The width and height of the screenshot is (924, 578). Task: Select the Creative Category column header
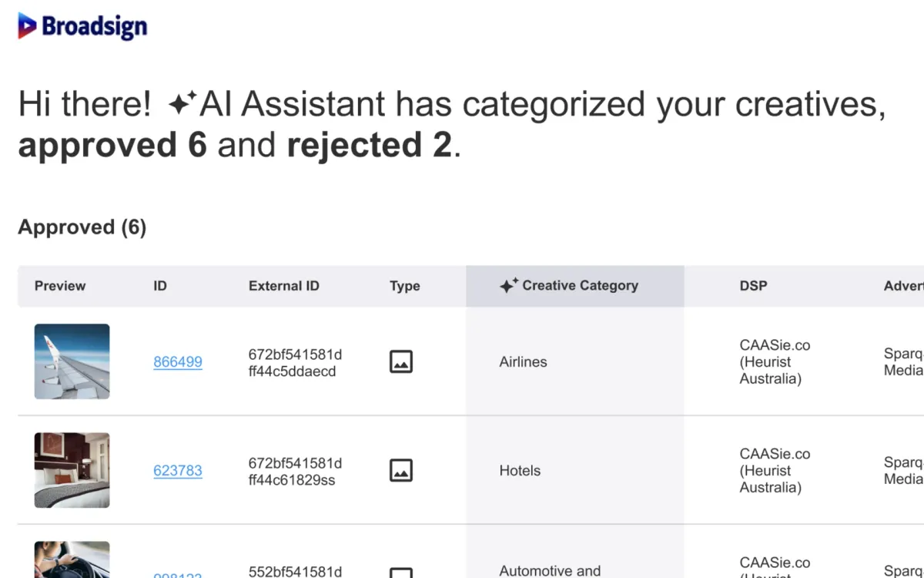(580, 286)
